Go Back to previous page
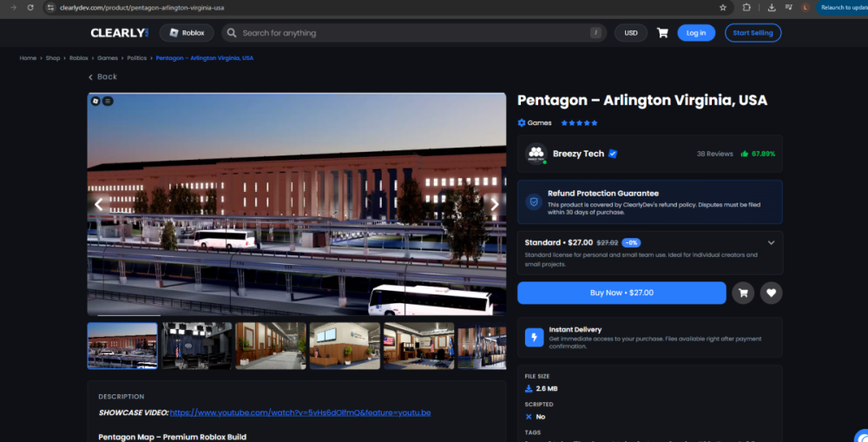 point(103,77)
